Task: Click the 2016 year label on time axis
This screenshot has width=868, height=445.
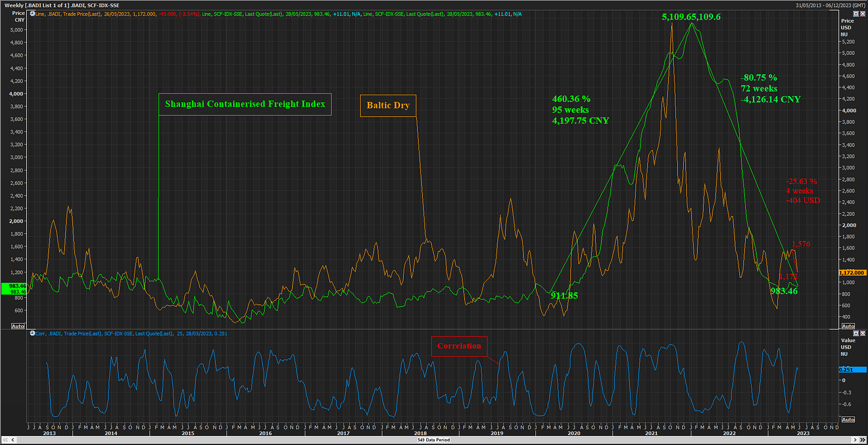Action: pos(265,434)
